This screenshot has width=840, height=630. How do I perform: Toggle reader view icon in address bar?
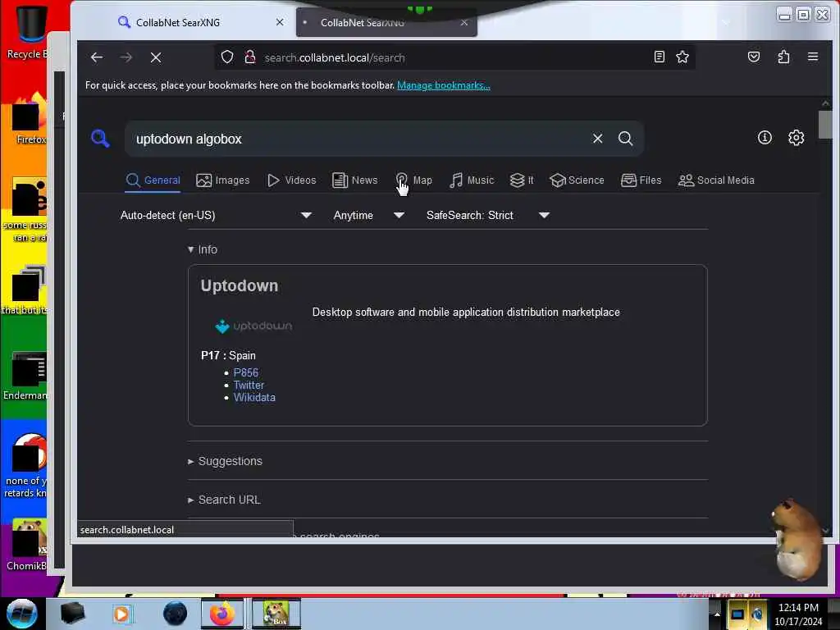click(660, 57)
